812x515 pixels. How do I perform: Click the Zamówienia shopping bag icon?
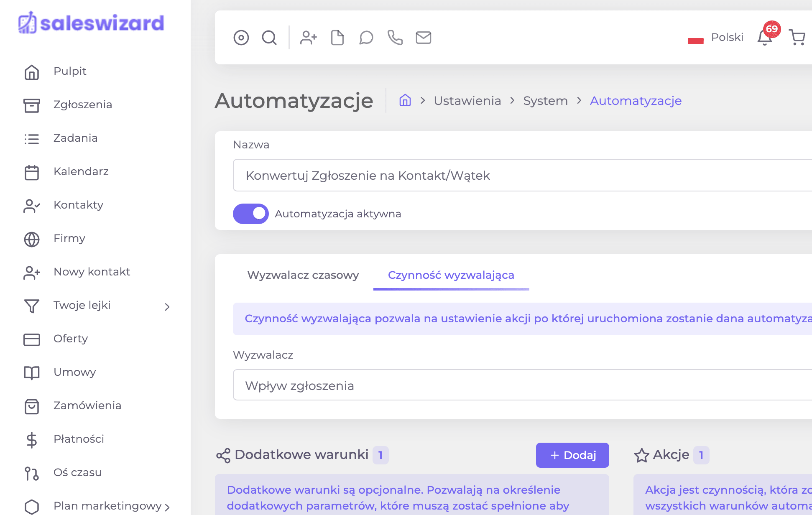coord(32,406)
